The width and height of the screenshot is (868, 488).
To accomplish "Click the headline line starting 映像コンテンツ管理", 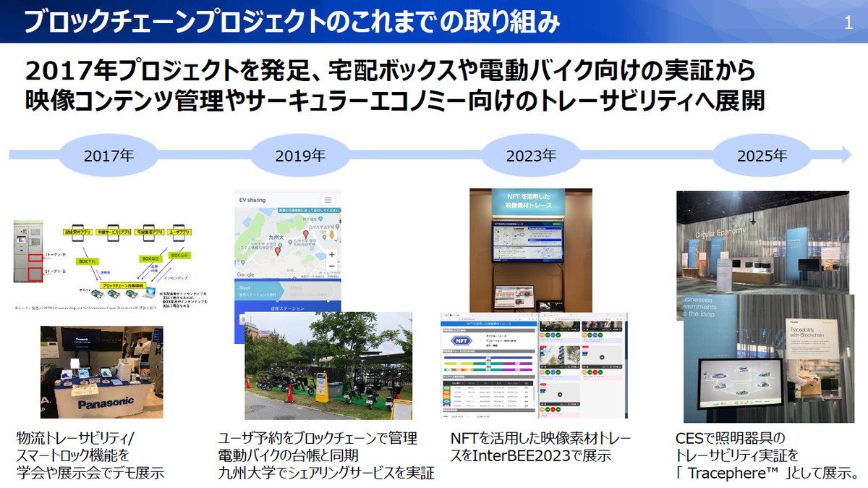I will pyautogui.click(x=394, y=100).
